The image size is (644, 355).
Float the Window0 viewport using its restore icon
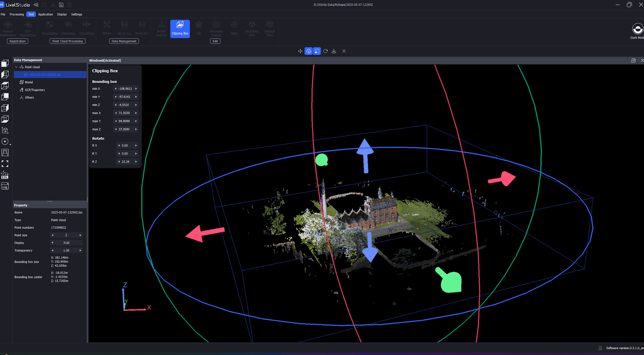pos(633,60)
